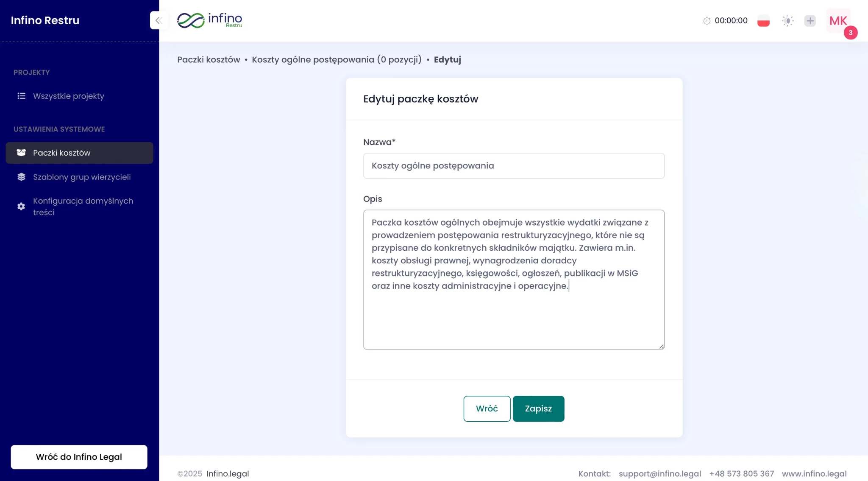
Task: Toggle light/dark theme sun icon
Action: (x=787, y=21)
